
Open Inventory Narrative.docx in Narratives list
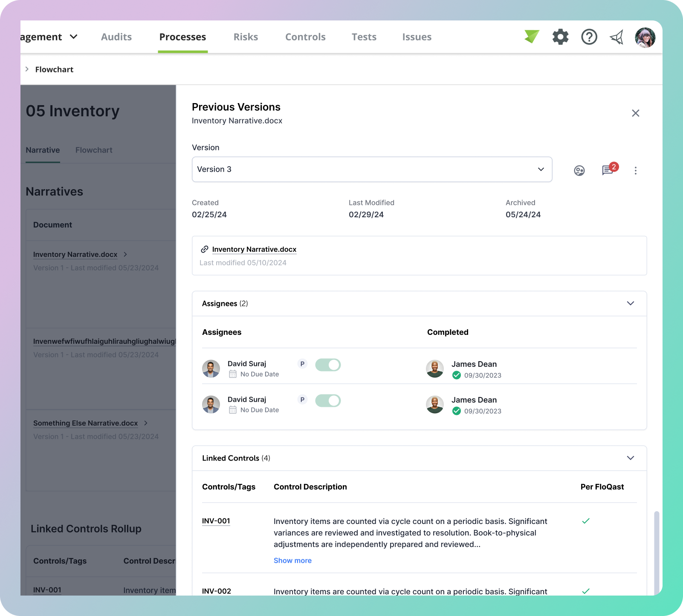75,254
